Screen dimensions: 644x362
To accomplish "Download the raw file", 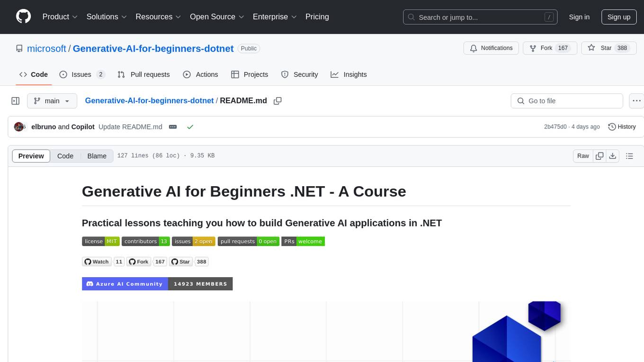I will click(612, 156).
